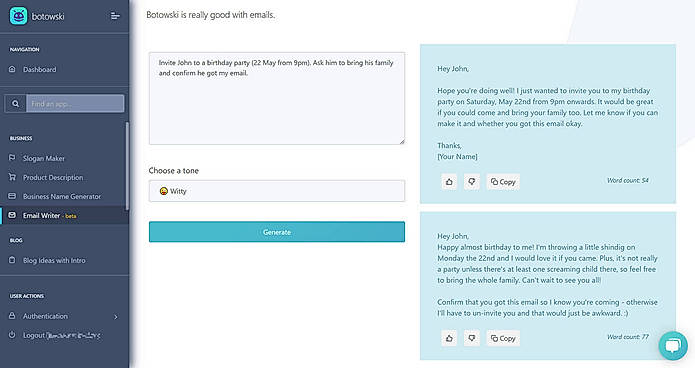Open the chat support bubble

pyautogui.click(x=673, y=345)
